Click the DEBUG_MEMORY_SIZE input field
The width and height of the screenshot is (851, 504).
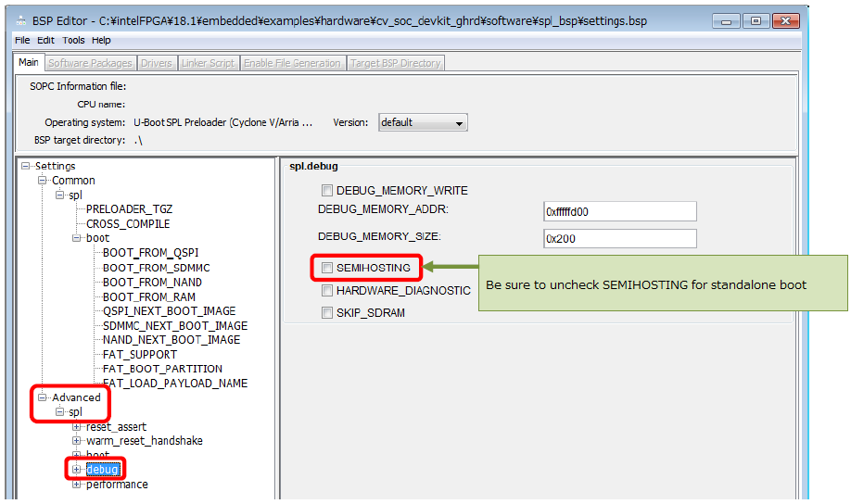pyautogui.click(x=620, y=239)
